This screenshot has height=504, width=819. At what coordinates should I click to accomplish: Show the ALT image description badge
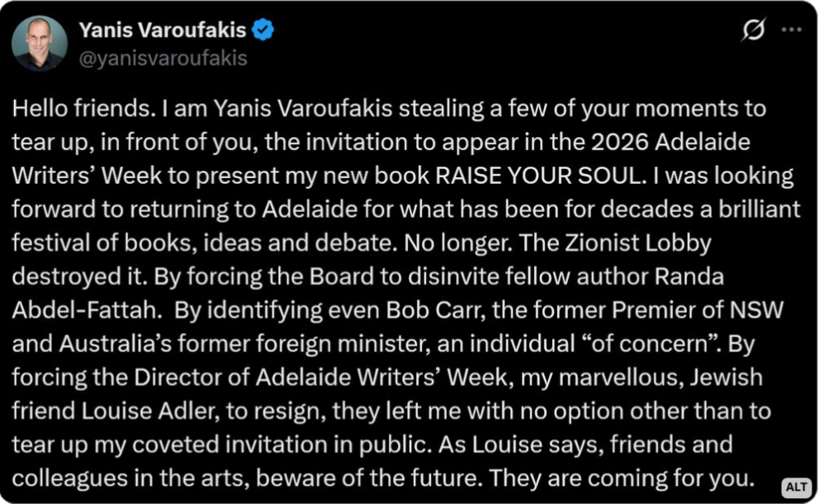(796, 488)
